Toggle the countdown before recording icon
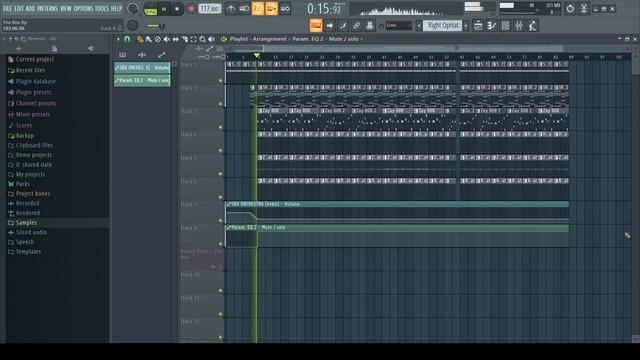The image size is (640, 360). tap(258, 9)
